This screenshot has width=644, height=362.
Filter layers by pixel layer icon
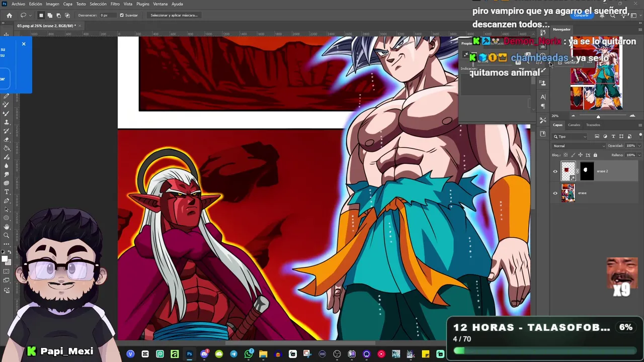click(x=597, y=136)
